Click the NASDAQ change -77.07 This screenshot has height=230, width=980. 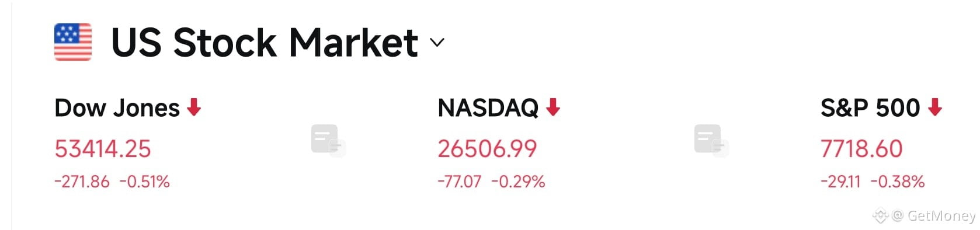[460, 182]
